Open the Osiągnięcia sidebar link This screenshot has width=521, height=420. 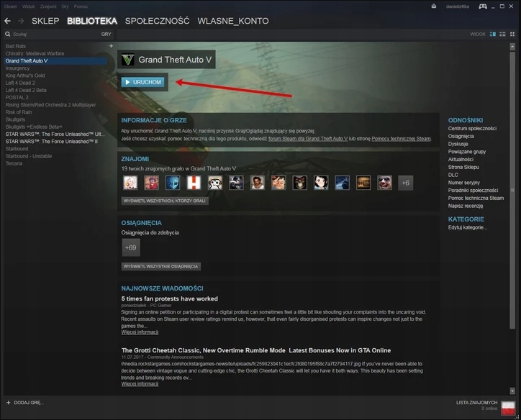point(461,136)
